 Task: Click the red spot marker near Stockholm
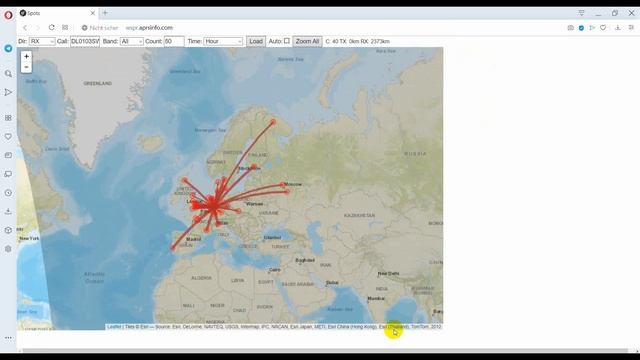[254, 167]
